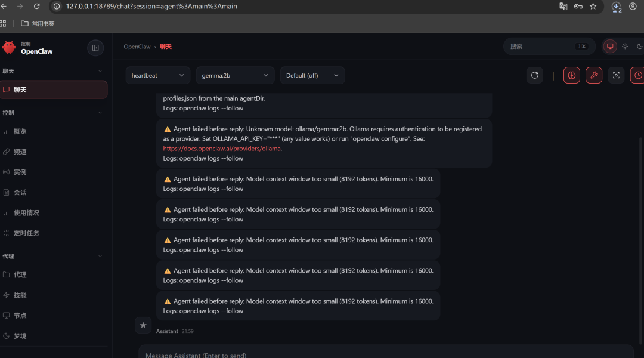
Task: Open the browser downloads icon
Action: [616, 7]
